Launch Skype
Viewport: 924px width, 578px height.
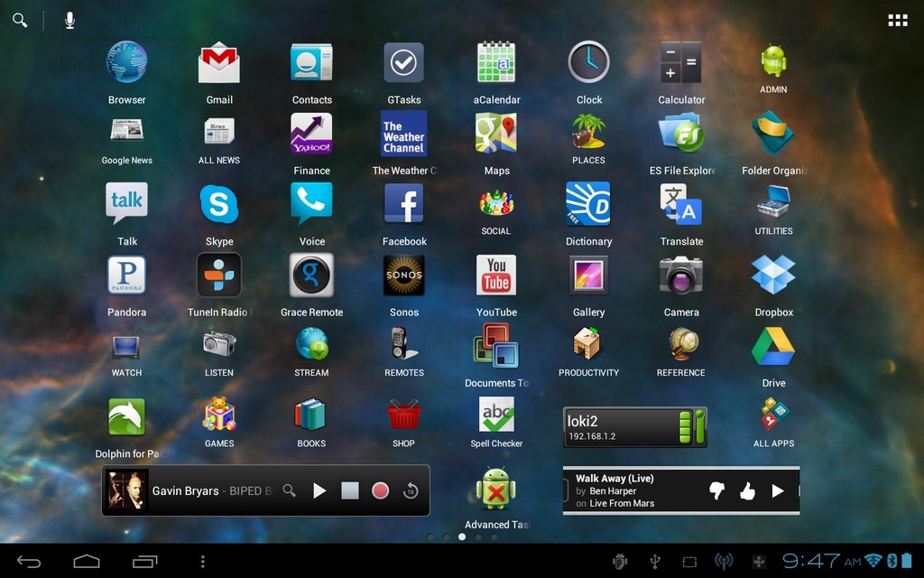point(219,204)
